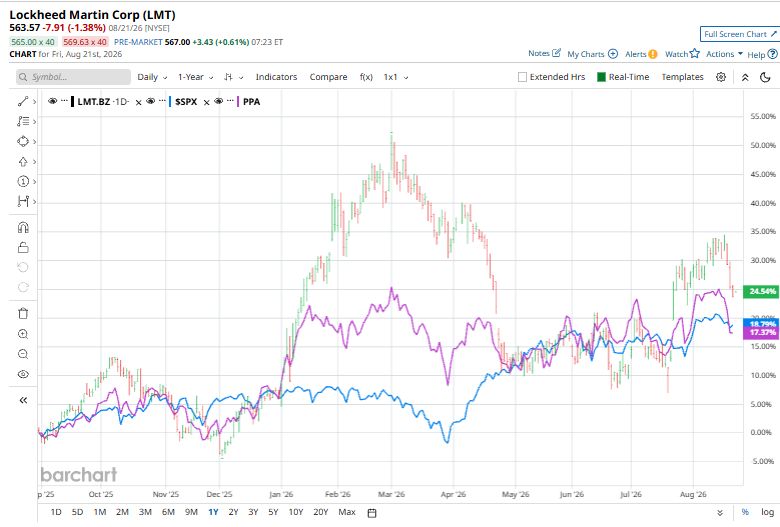Screen dimensions: 780x527
Task: Open the Compare menu
Action: [328, 77]
